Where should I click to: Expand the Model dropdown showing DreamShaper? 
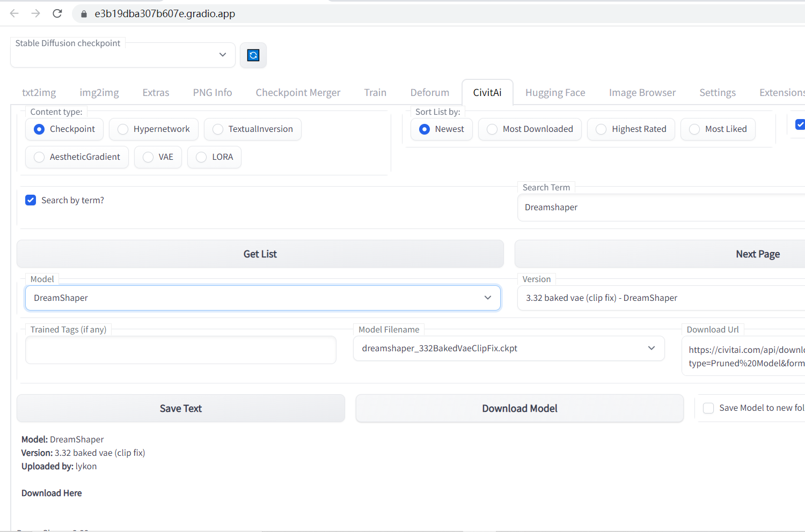point(263,298)
